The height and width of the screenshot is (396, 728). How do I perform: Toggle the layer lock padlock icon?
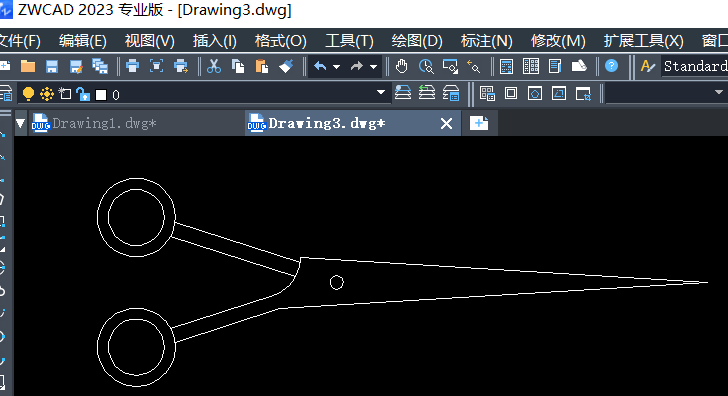click(83, 94)
